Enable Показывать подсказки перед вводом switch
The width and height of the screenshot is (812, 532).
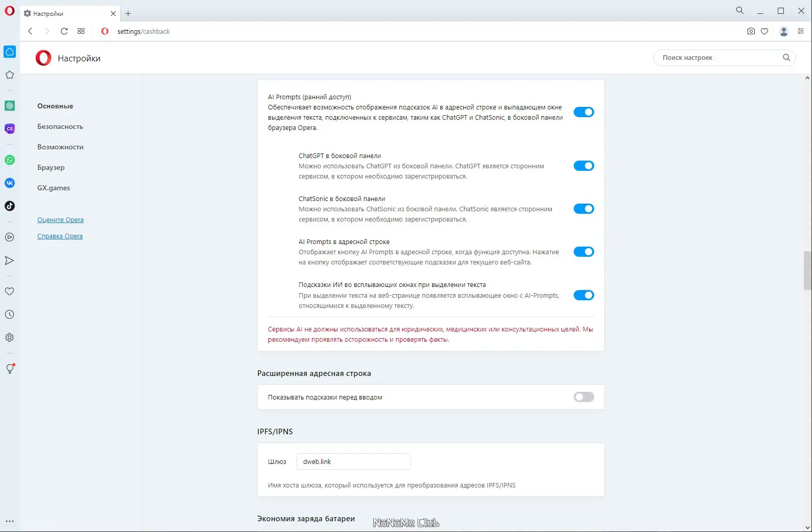[583, 397]
